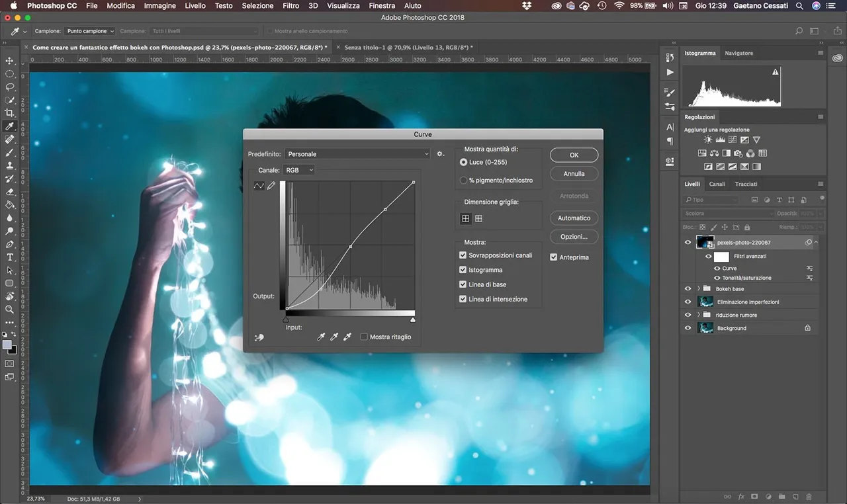Select the Crop tool in the toolbar

pyautogui.click(x=9, y=113)
